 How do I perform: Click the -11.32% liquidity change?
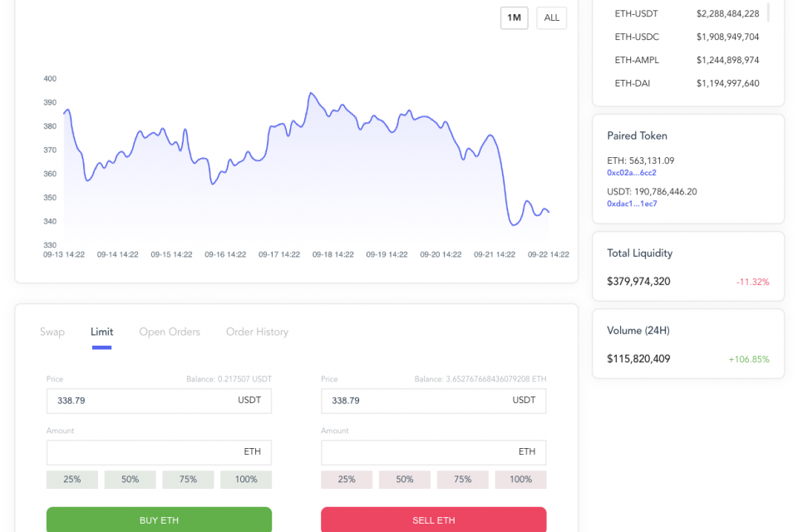(753, 282)
